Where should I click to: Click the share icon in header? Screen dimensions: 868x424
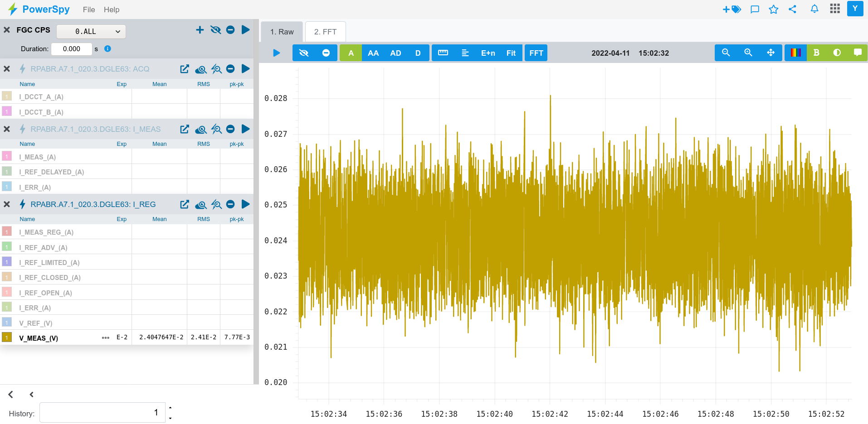point(792,9)
